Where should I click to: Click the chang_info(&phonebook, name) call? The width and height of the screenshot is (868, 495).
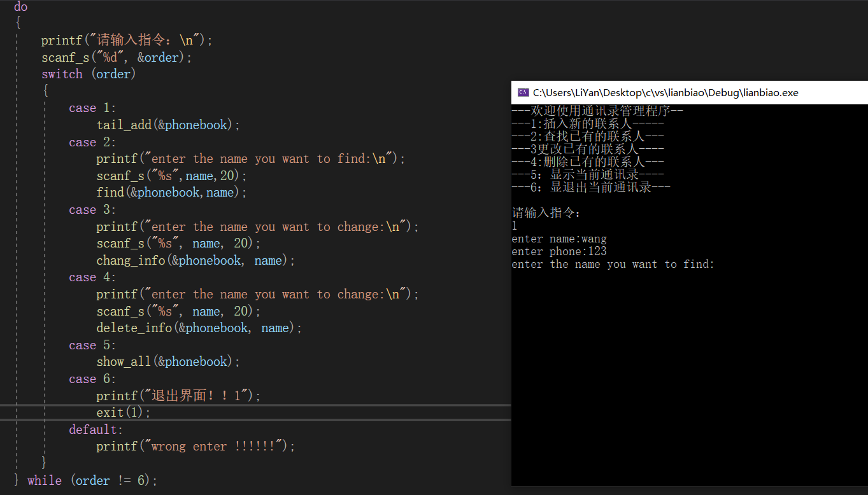pyautogui.click(x=196, y=260)
